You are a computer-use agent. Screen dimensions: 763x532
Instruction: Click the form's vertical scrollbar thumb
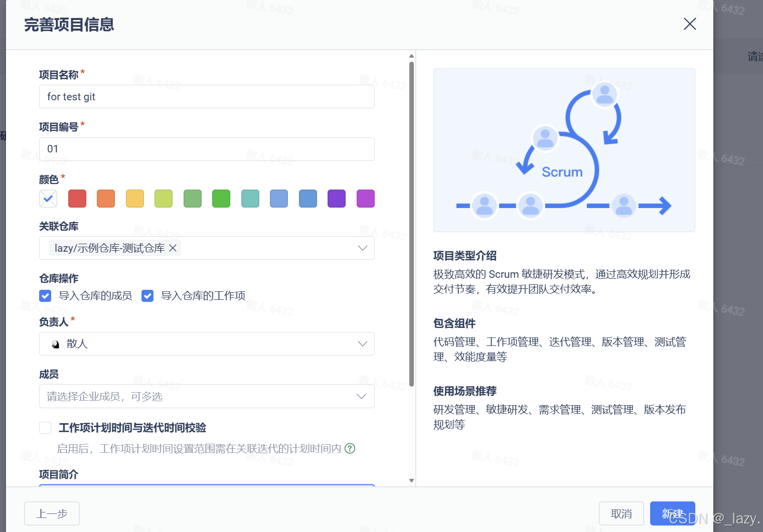(411, 224)
